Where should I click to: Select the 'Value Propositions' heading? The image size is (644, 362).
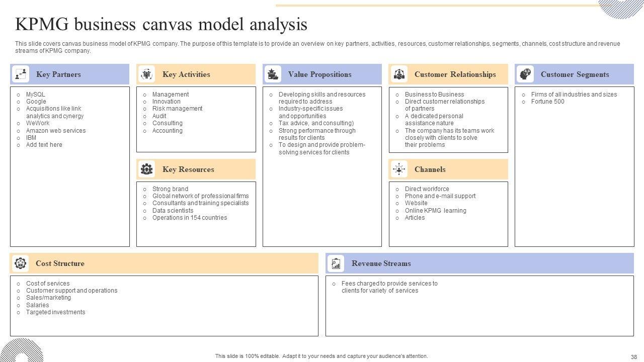[320, 74]
